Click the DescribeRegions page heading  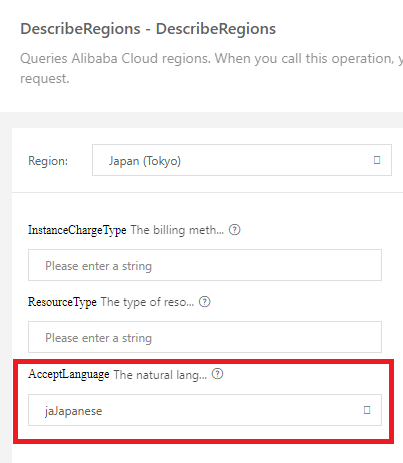click(148, 29)
